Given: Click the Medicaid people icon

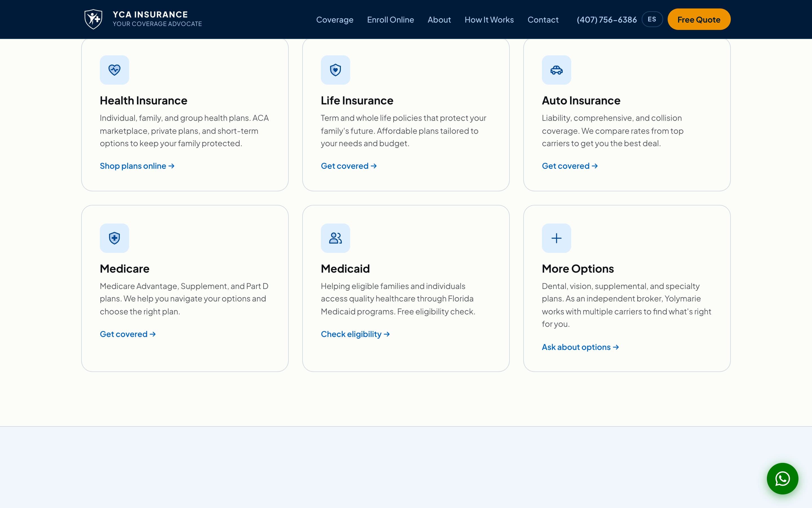Looking at the screenshot, I should (x=335, y=238).
